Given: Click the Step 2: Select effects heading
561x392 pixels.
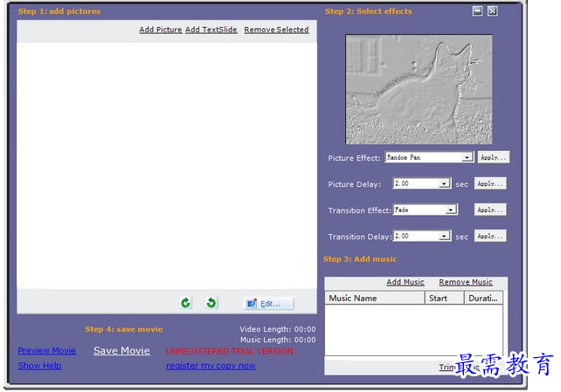Looking at the screenshot, I should (x=369, y=11).
